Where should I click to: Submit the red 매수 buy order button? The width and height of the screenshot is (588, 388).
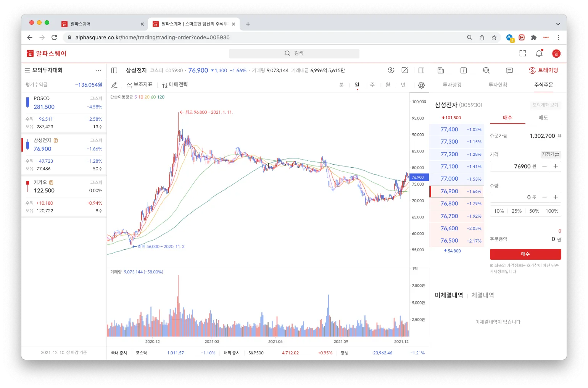click(x=525, y=254)
